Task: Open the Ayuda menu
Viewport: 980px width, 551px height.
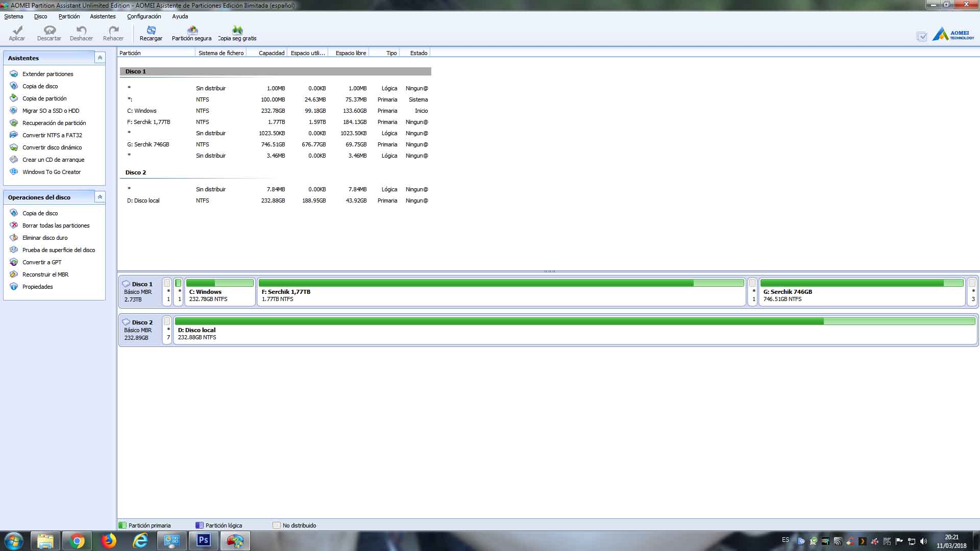Action: click(180, 16)
